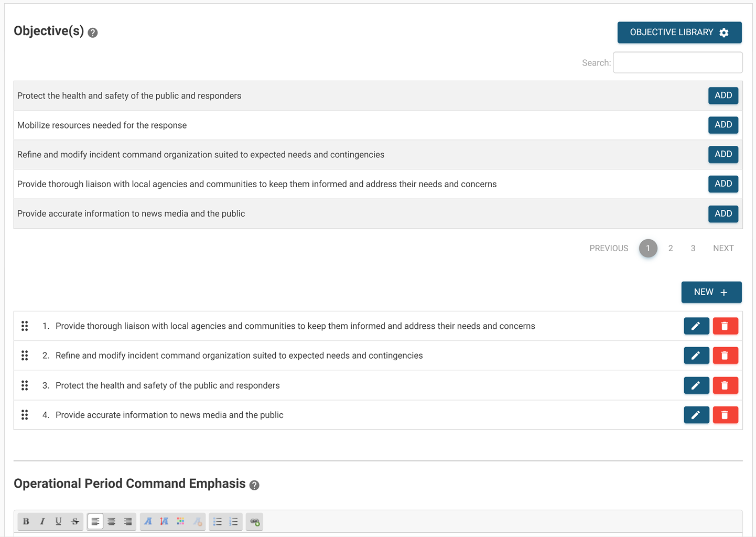Open the text color picker

click(x=180, y=521)
